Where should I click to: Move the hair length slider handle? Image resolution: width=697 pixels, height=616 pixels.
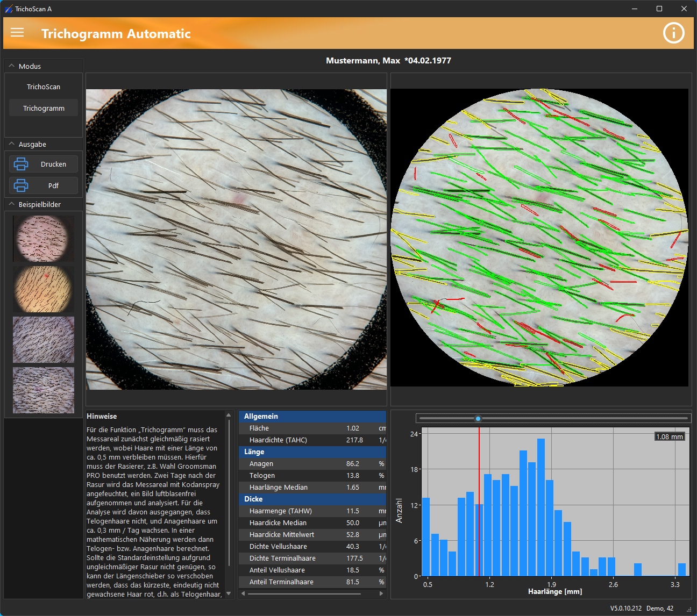click(478, 418)
